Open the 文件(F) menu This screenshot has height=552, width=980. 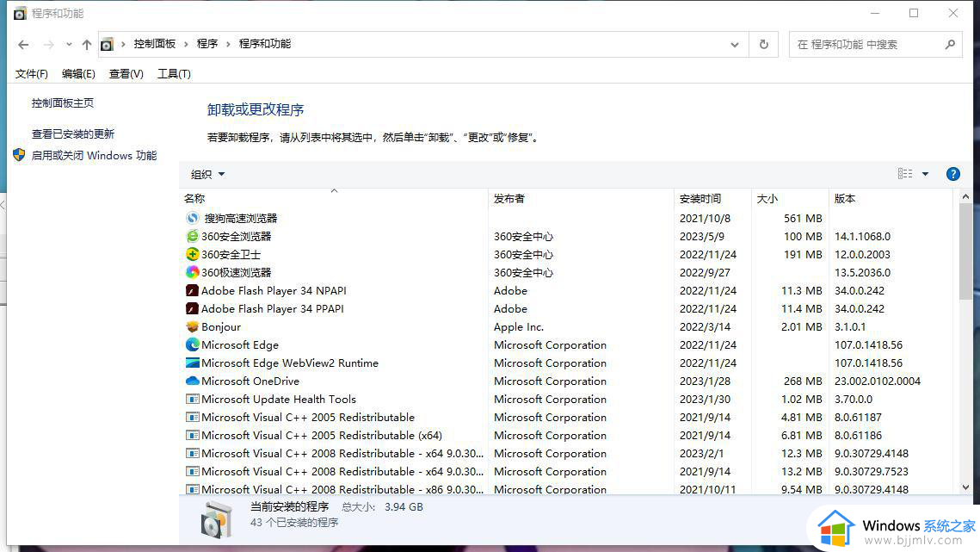31,74
